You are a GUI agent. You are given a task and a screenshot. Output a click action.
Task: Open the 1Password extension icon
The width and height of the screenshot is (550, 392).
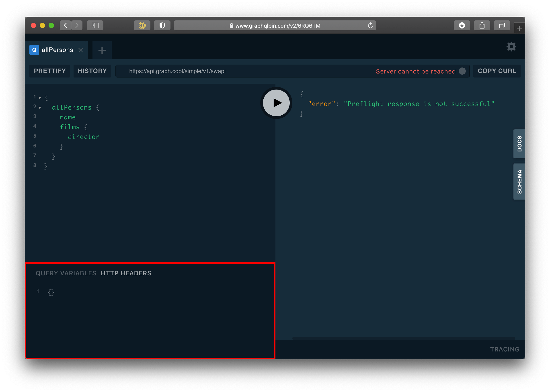(142, 25)
